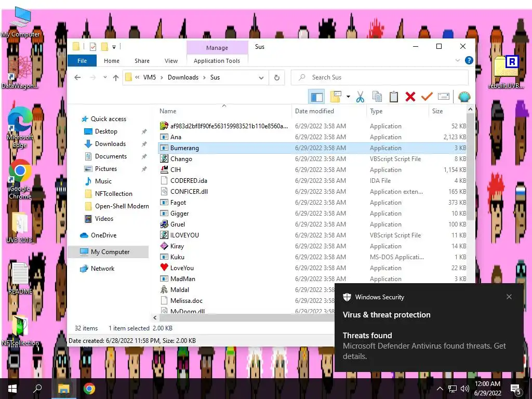The width and height of the screenshot is (532, 399).
Task: Select the README desktop file
Action: pos(20,278)
